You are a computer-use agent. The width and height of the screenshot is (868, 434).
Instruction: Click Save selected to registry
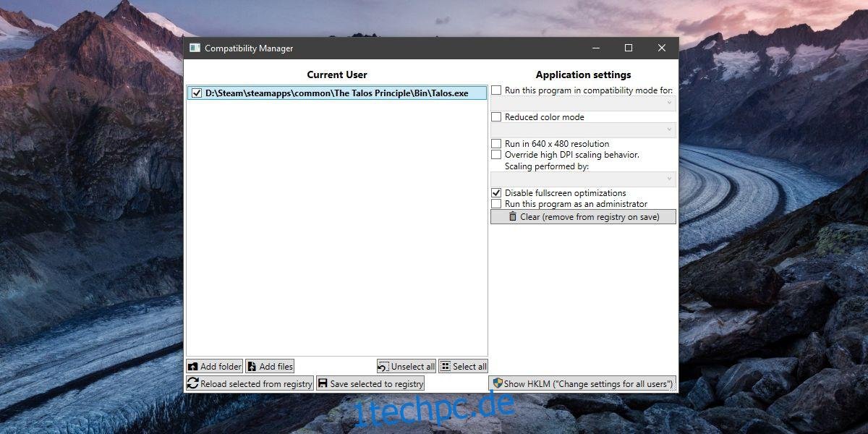pyautogui.click(x=370, y=383)
